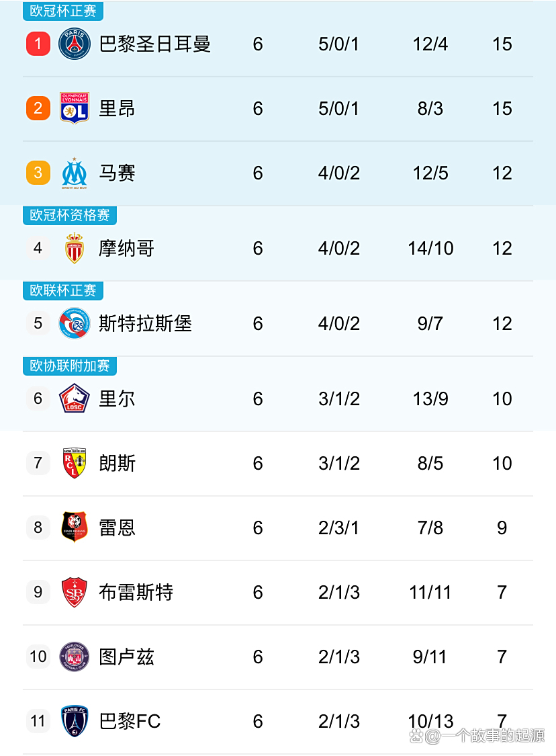
Task: Tap the 欧冠杯资格赛 label
Action: click(70, 216)
